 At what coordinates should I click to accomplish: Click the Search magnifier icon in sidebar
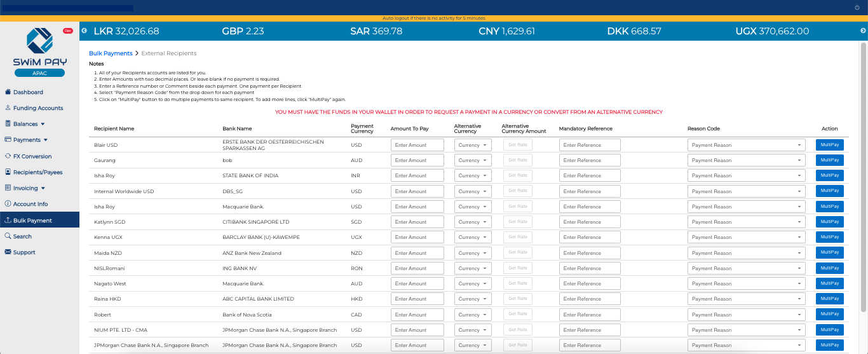point(8,236)
